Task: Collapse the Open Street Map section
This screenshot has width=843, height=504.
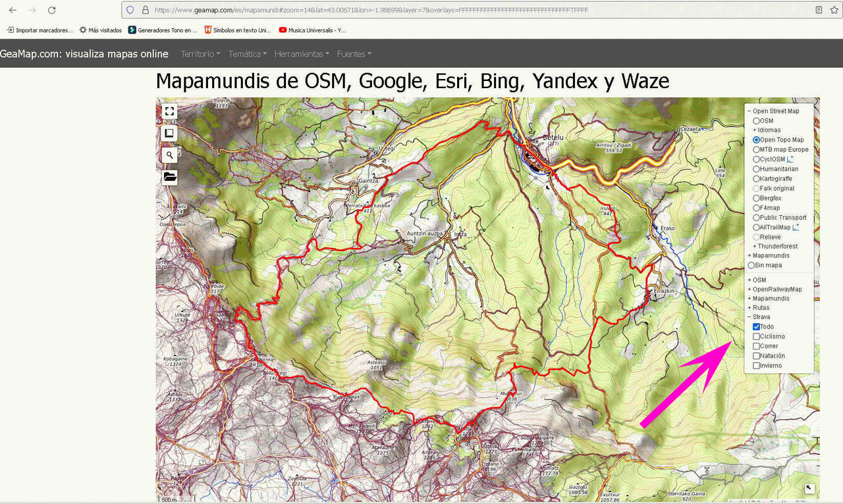Action: click(x=749, y=111)
